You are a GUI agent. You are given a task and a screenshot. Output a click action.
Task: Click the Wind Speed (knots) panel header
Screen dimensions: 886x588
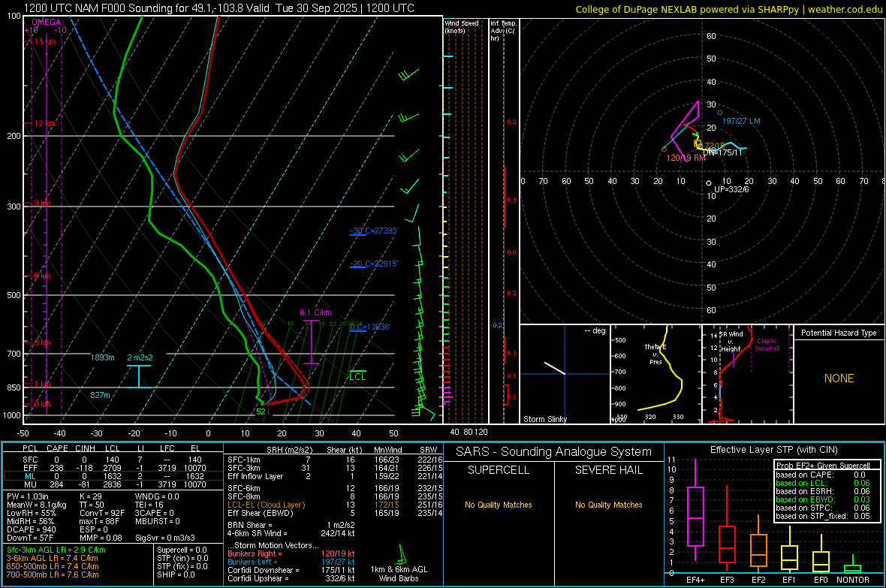pos(462,27)
